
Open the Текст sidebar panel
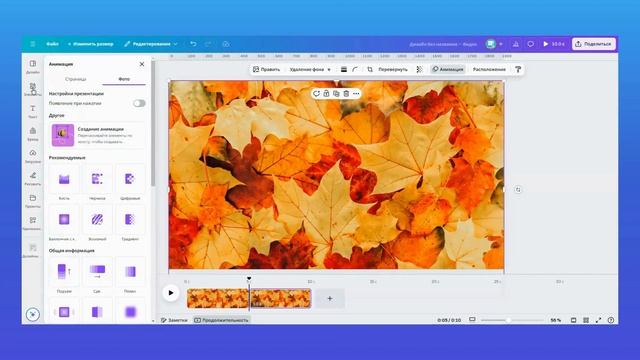(x=33, y=111)
